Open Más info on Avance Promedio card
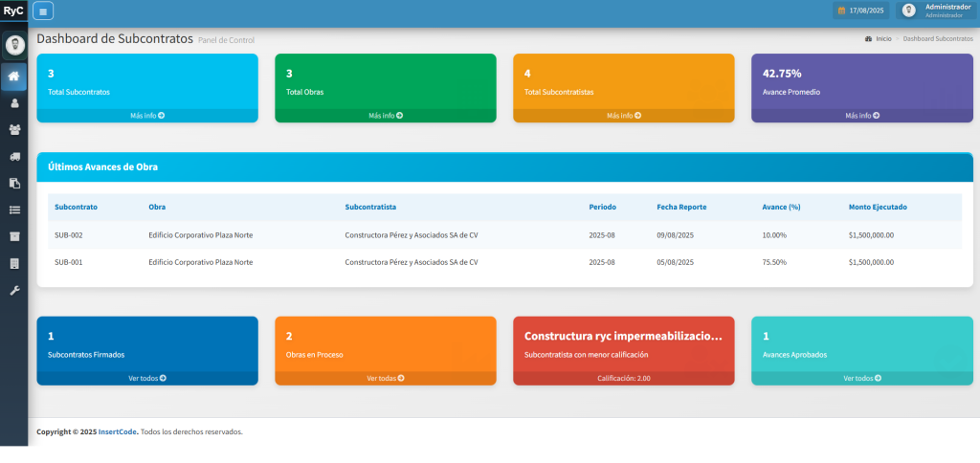 click(861, 116)
